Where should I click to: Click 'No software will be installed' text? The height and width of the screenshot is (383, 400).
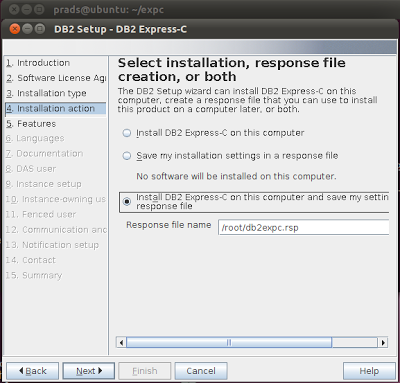click(x=236, y=176)
